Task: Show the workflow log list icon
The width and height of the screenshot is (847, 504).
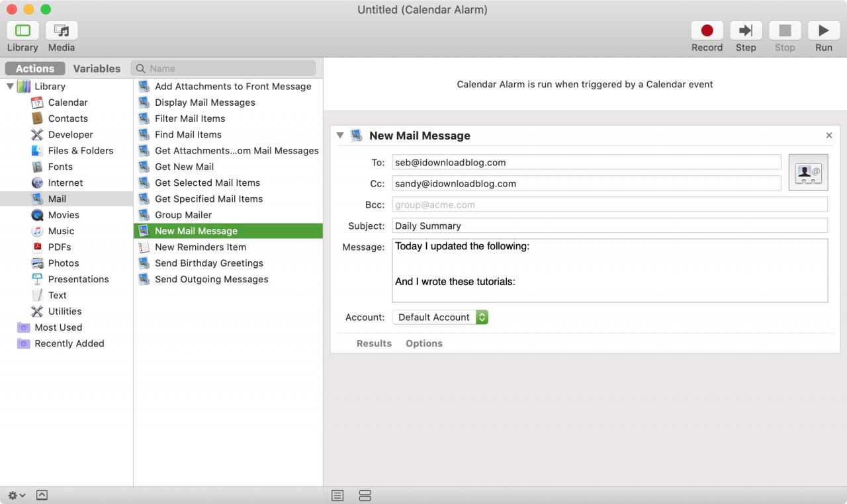Action: click(337, 495)
